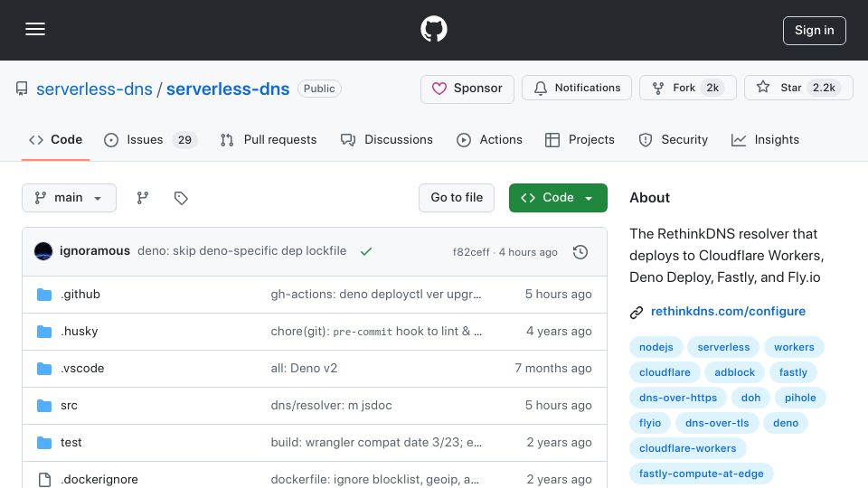Click the Sign in button
The image size is (868, 488).
click(x=815, y=31)
